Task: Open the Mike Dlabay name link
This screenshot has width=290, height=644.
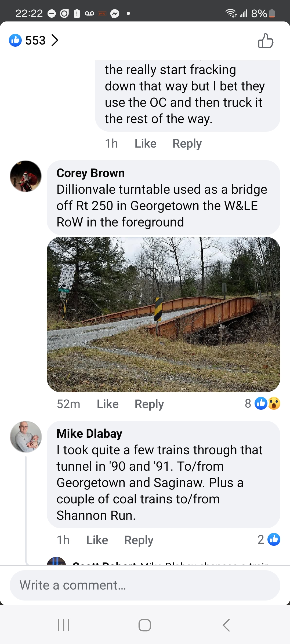Action: point(89,434)
